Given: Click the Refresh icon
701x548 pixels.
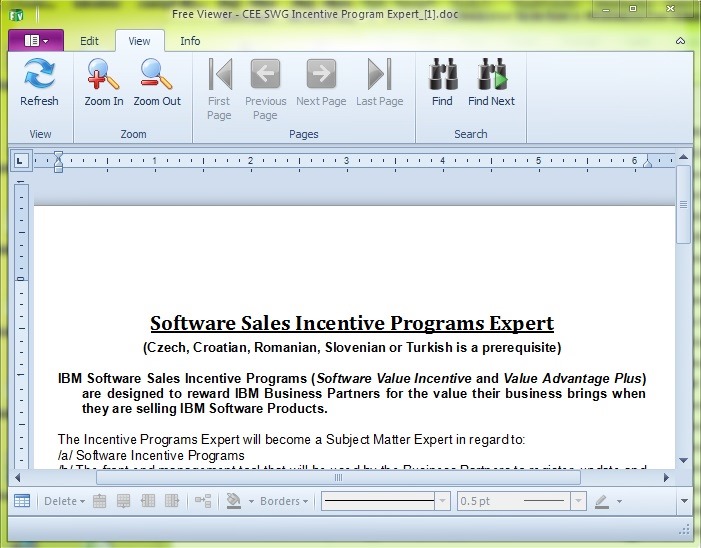Looking at the screenshot, I should (39, 73).
